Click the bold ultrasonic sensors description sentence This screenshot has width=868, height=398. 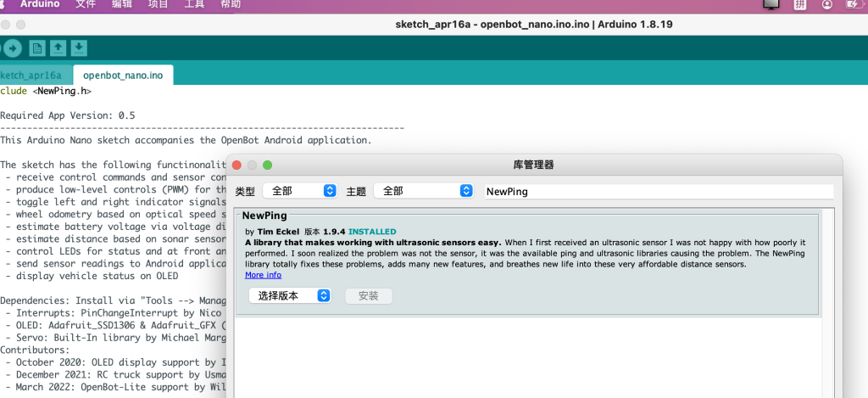point(373,242)
